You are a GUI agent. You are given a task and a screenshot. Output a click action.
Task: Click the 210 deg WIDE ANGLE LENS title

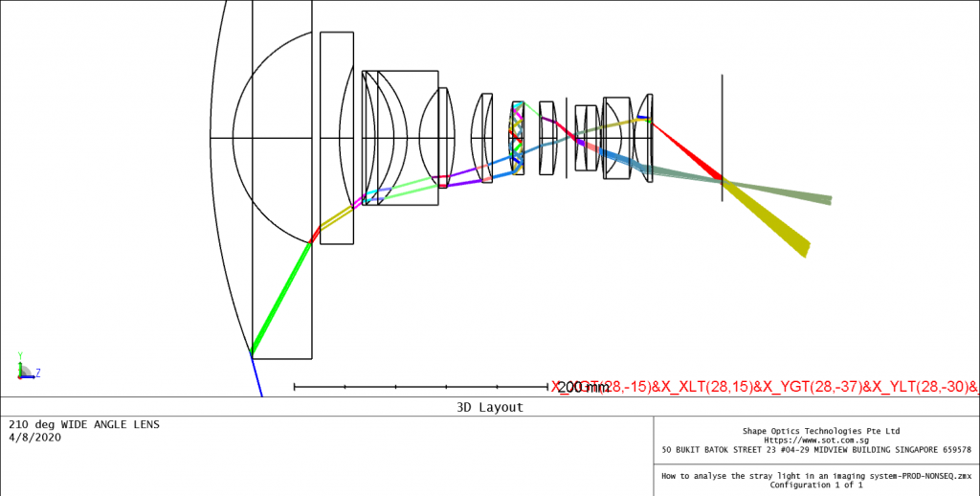coord(84,424)
